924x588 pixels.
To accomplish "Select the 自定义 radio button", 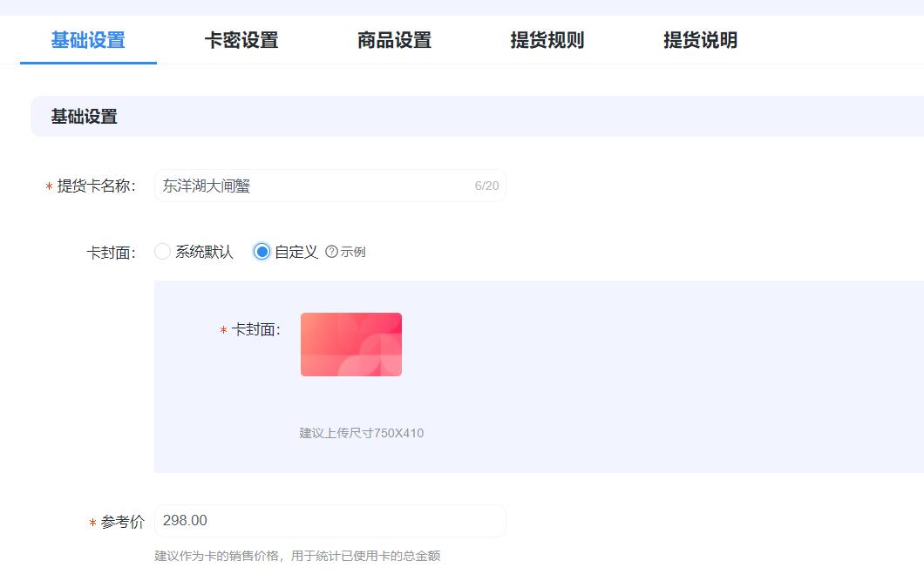I will click(x=262, y=252).
